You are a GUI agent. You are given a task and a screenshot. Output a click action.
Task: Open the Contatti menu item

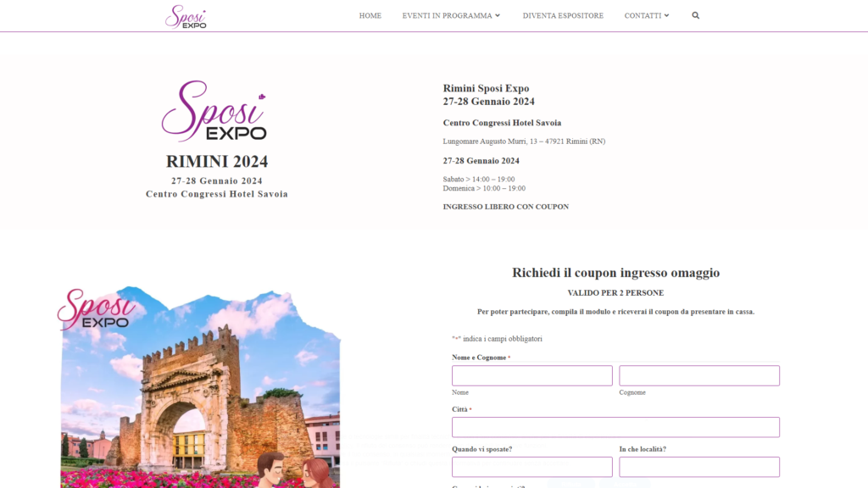(643, 15)
